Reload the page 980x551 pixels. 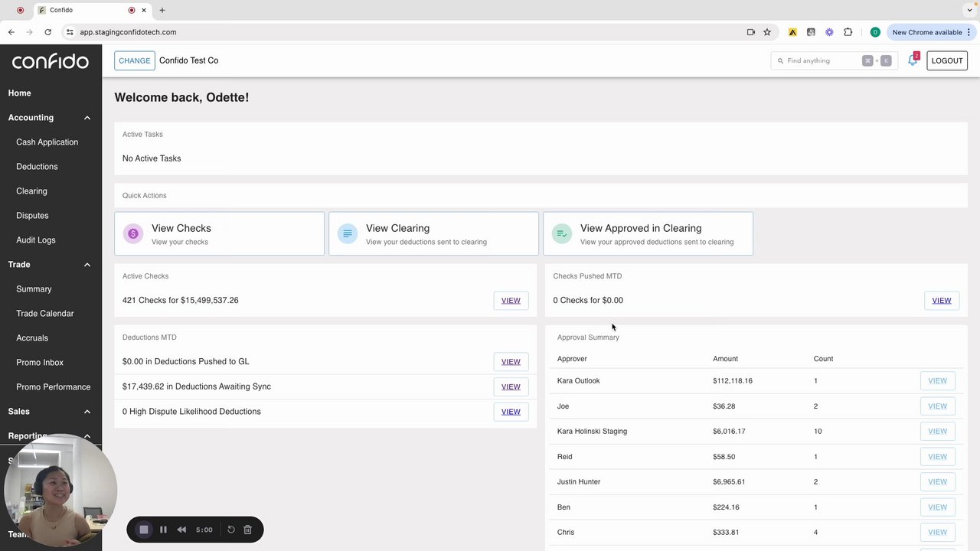coord(47,32)
